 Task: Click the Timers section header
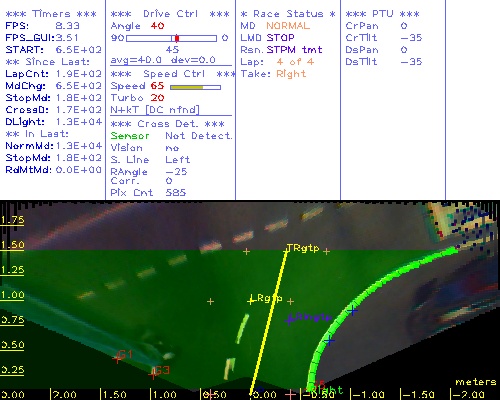pyautogui.click(x=51, y=14)
